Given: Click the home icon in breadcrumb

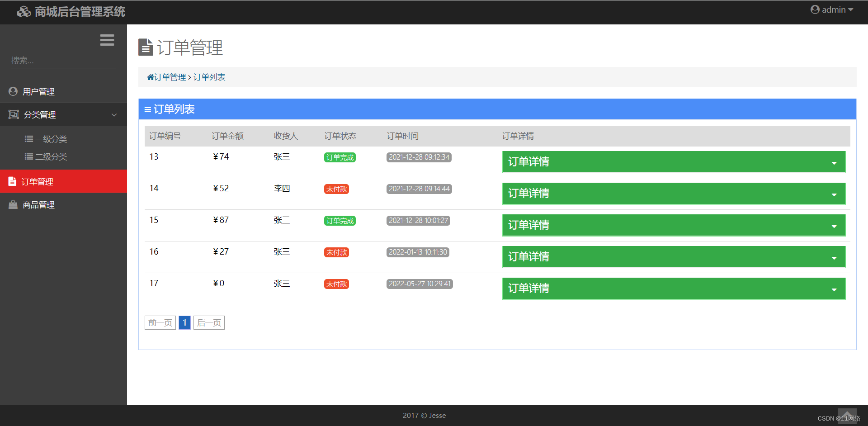Looking at the screenshot, I should [x=151, y=77].
